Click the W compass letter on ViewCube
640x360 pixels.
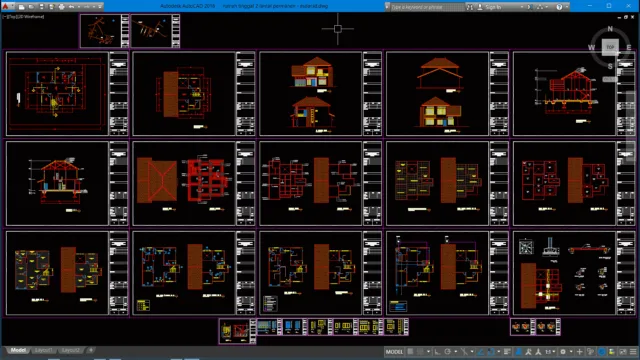point(591,47)
